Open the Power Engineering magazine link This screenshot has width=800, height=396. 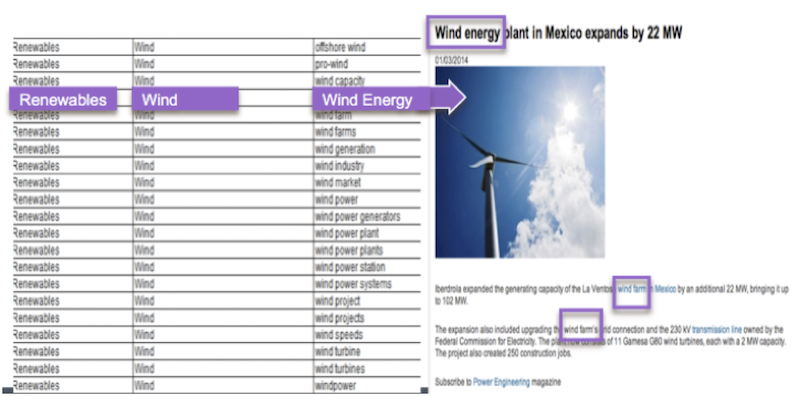pos(501,381)
